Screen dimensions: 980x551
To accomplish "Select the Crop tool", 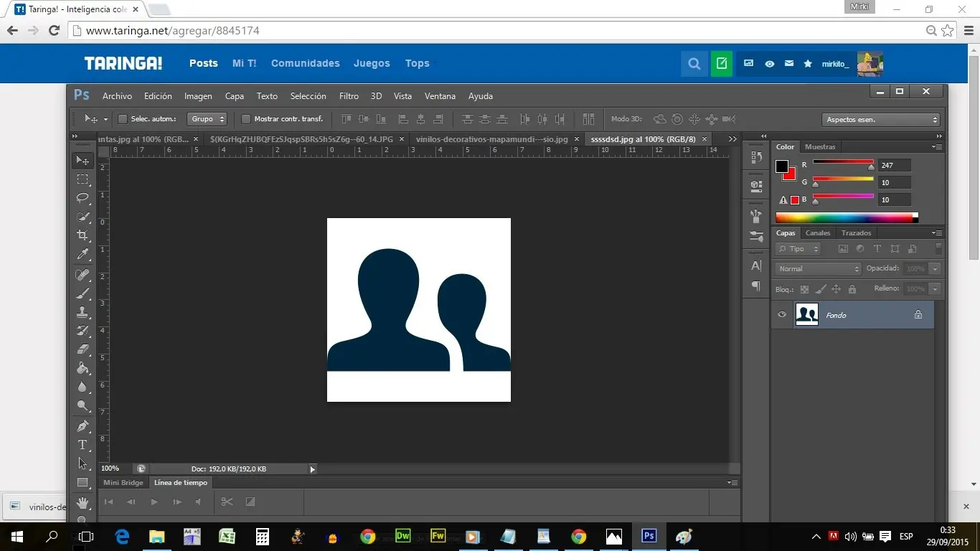I will point(83,235).
